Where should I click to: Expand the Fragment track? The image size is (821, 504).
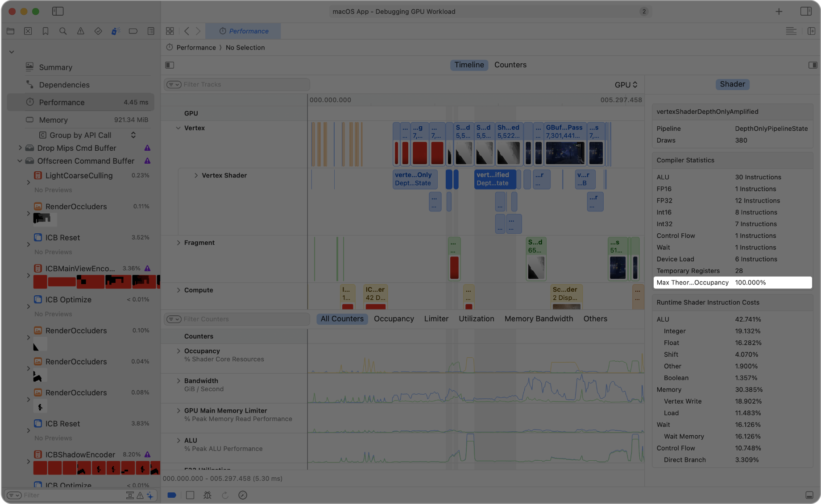(178, 243)
